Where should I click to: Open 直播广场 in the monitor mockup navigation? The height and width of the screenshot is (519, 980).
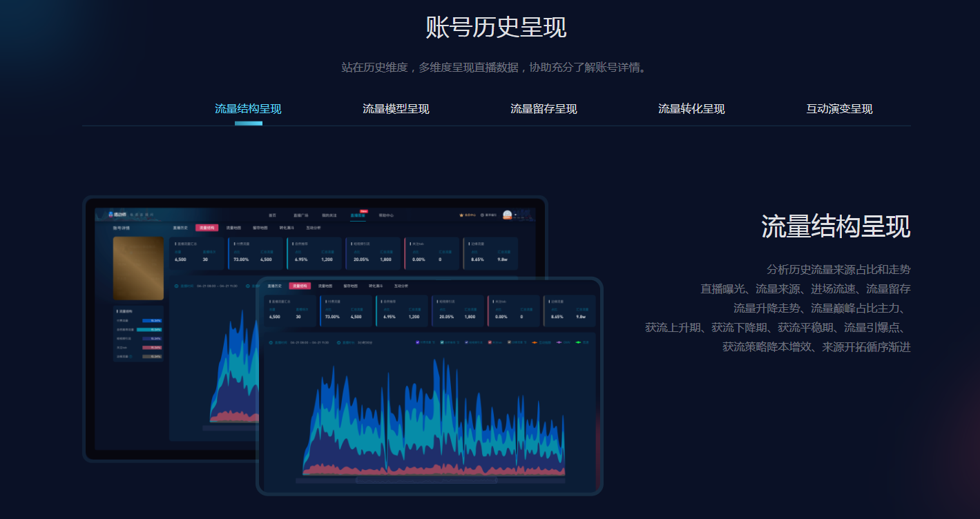300,215
